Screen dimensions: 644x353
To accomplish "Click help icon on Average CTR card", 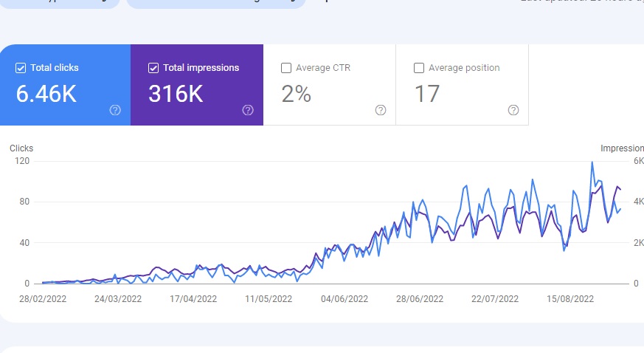I will (381, 110).
